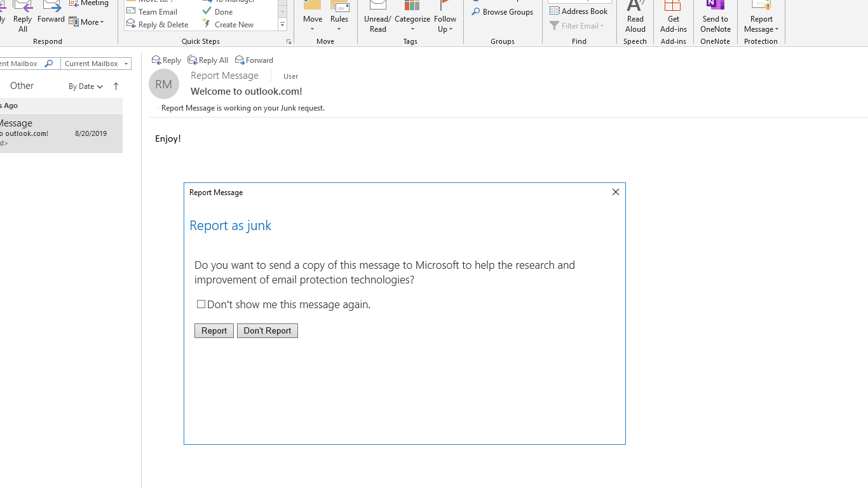Send message to OneNote
Image resolution: width=868 pixels, height=488 pixels.
715,17
